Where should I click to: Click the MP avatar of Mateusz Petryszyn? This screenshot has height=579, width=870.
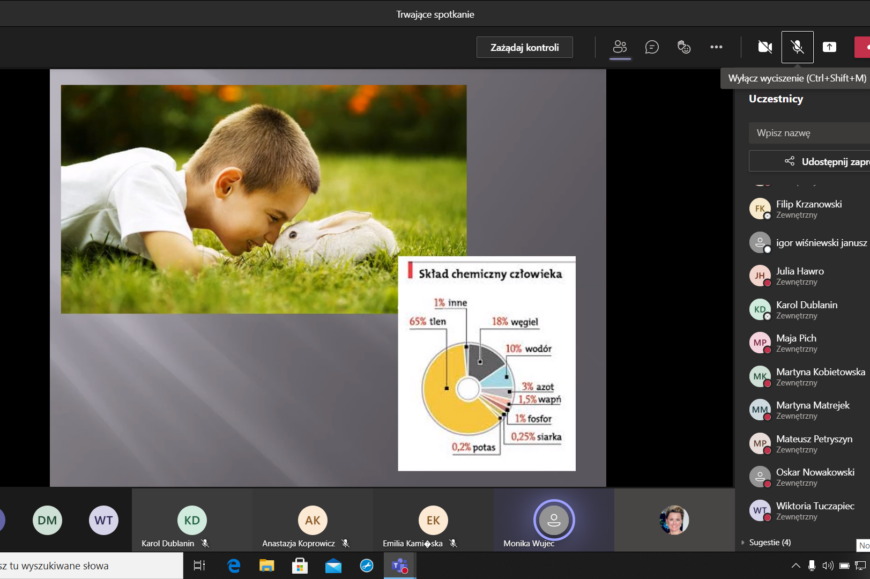pyautogui.click(x=760, y=444)
